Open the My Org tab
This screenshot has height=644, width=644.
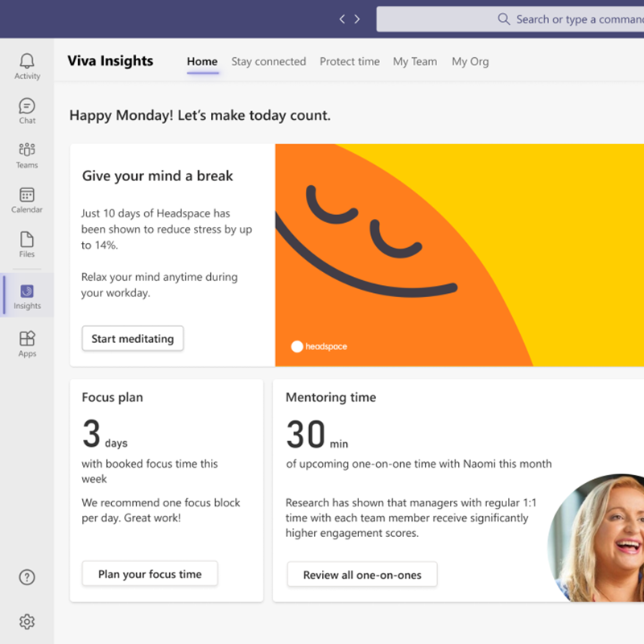point(470,61)
